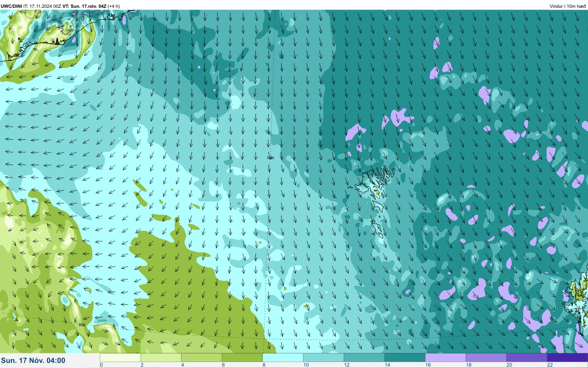588x368 pixels.
Task: Click the 20–22 m/s violet legend swatch
Action: tap(527, 357)
